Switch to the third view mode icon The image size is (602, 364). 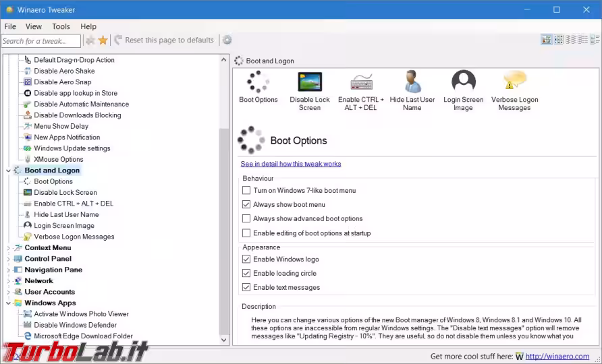tap(571, 40)
